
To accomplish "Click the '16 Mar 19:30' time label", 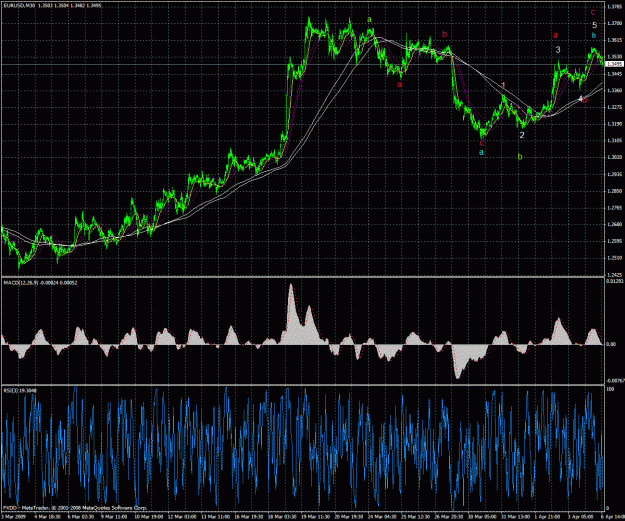I will coord(249,517).
